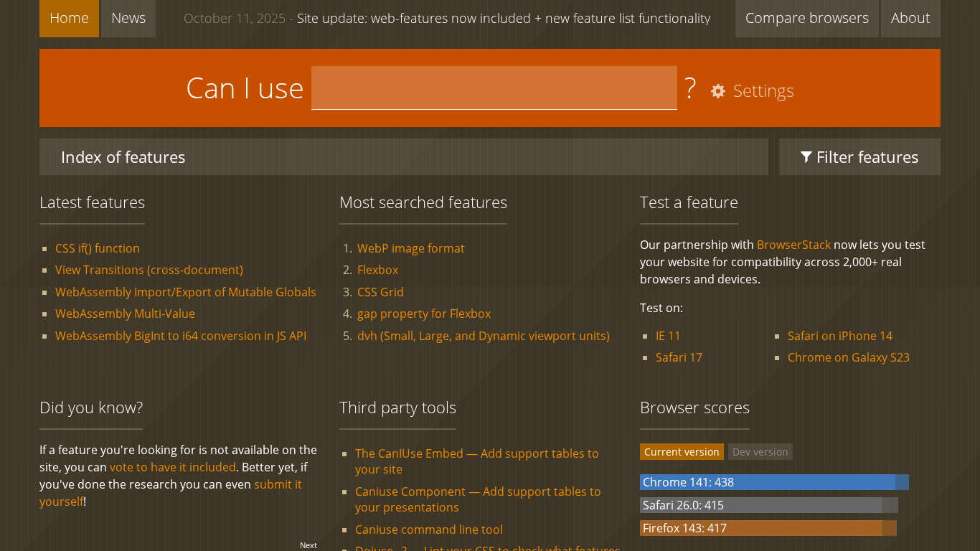Click the Firefox 143 score bar
The image size is (980, 551).
pos(768,528)
